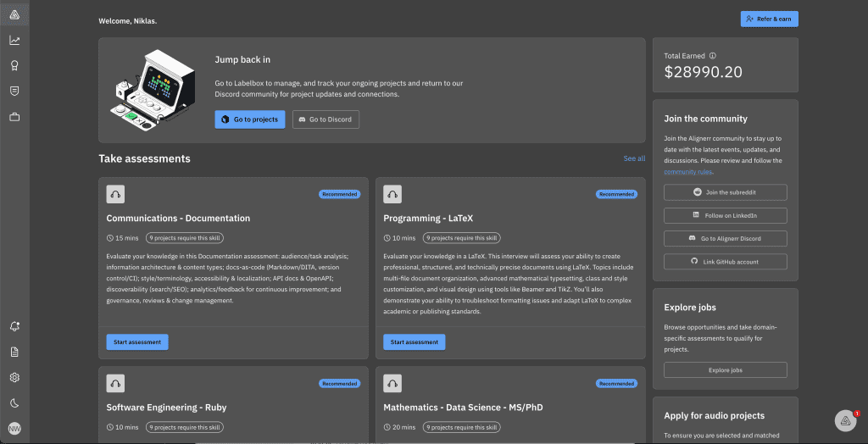This screenshot has width=868, height=444.
Task: Click Refer & earn button
Action: [x=770, y=19]
